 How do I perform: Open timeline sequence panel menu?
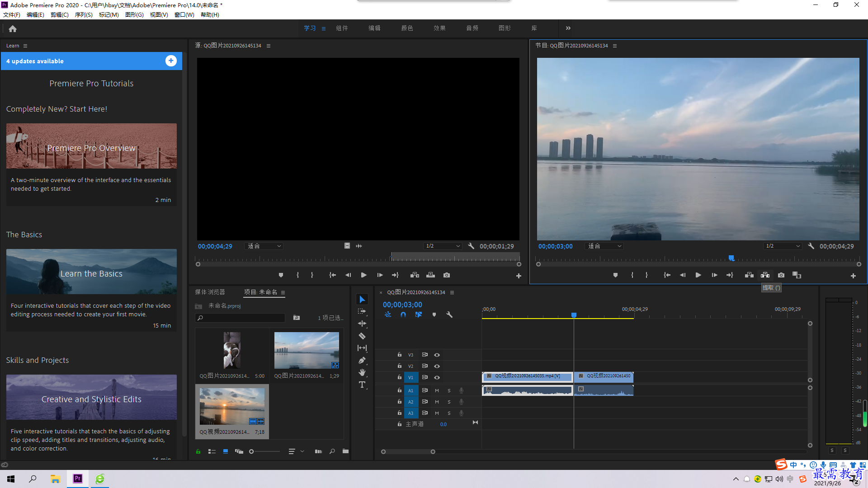(x=452, y=292)
